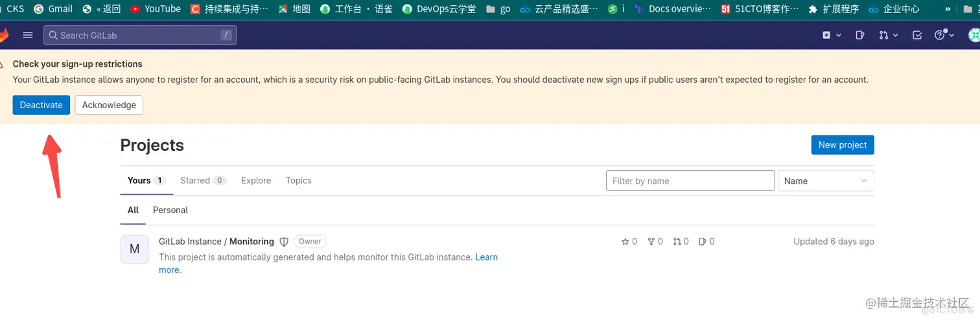
Task: Click the project merge requests count icon
Action: point(677,242)
